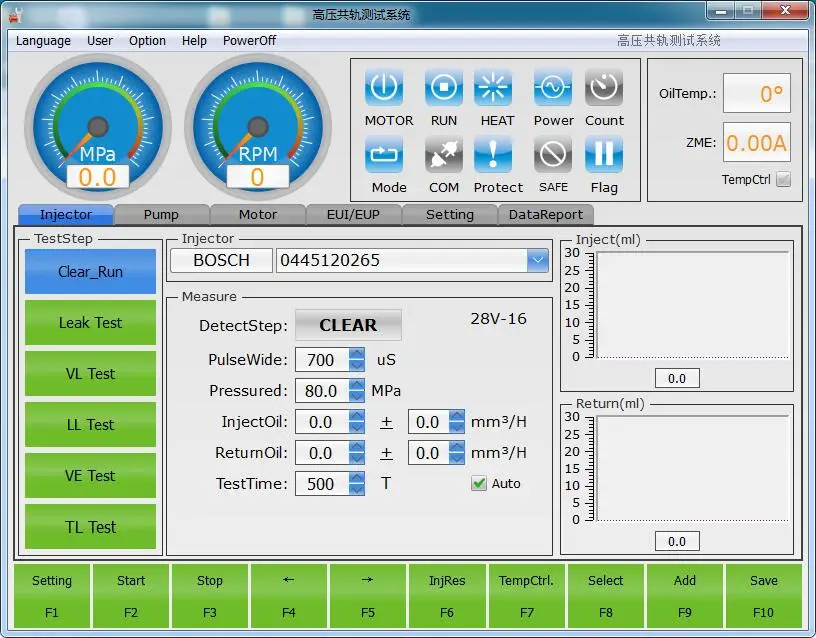Open the Help menu
The width and height of the screenshot is (816, 638).
pyautogui.click(x=194, y=41)
